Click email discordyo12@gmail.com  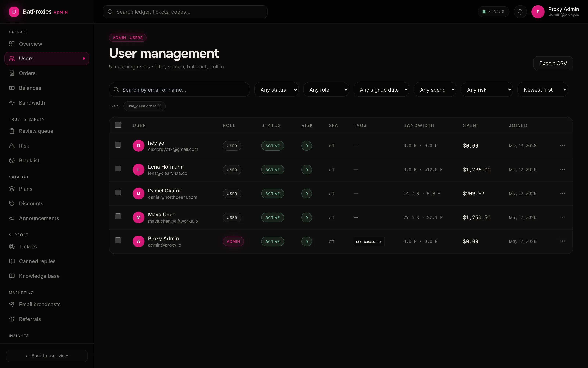[173, 149]
